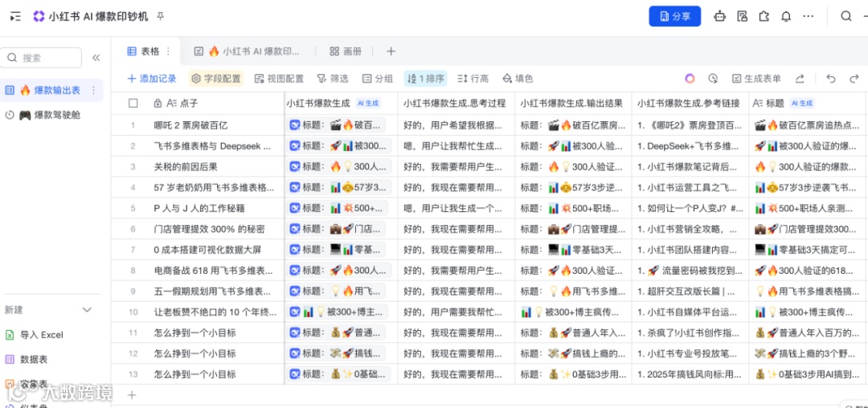Click the 小红书爆款生成.参考链接 column header

[690, 103]
